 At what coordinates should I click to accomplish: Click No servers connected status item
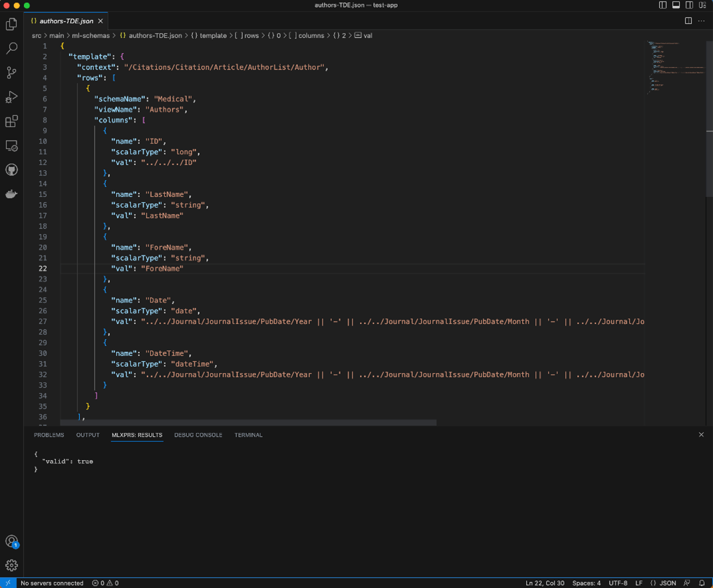pyautogui.click(x=52, y=583)
